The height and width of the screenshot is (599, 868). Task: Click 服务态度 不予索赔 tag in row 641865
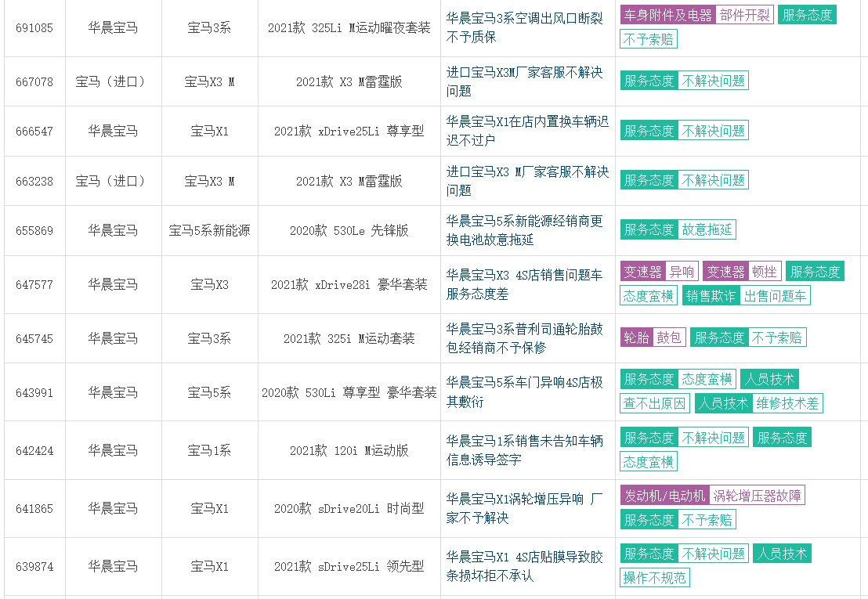[x=678, y=520]
